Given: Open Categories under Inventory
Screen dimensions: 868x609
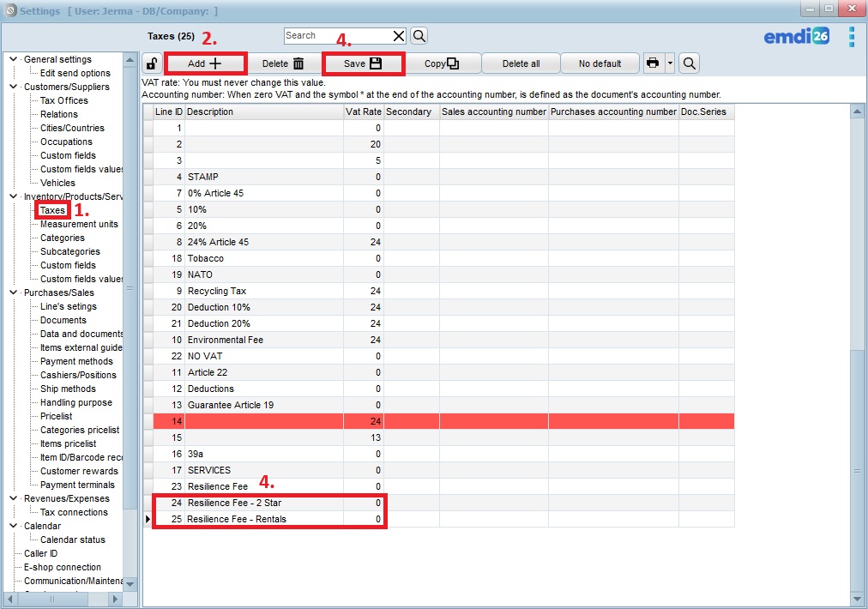Looking at the screenshot, I should tap(63, 238).
